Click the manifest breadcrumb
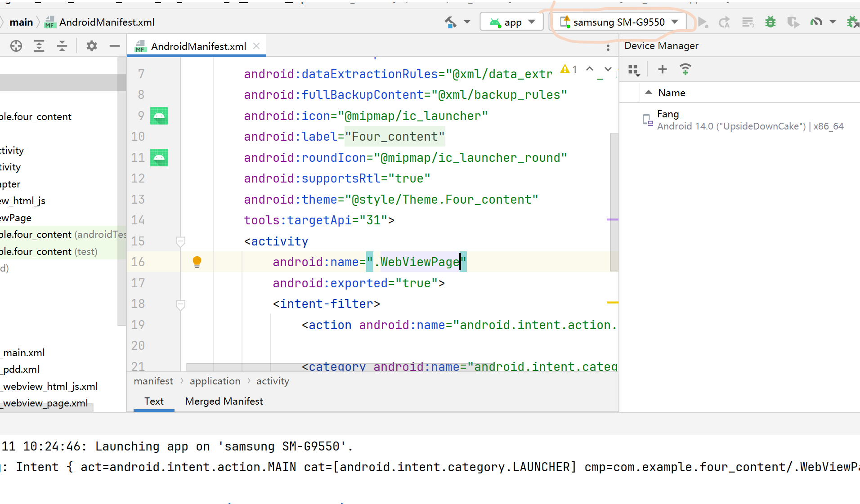 [x=153, y=381]
